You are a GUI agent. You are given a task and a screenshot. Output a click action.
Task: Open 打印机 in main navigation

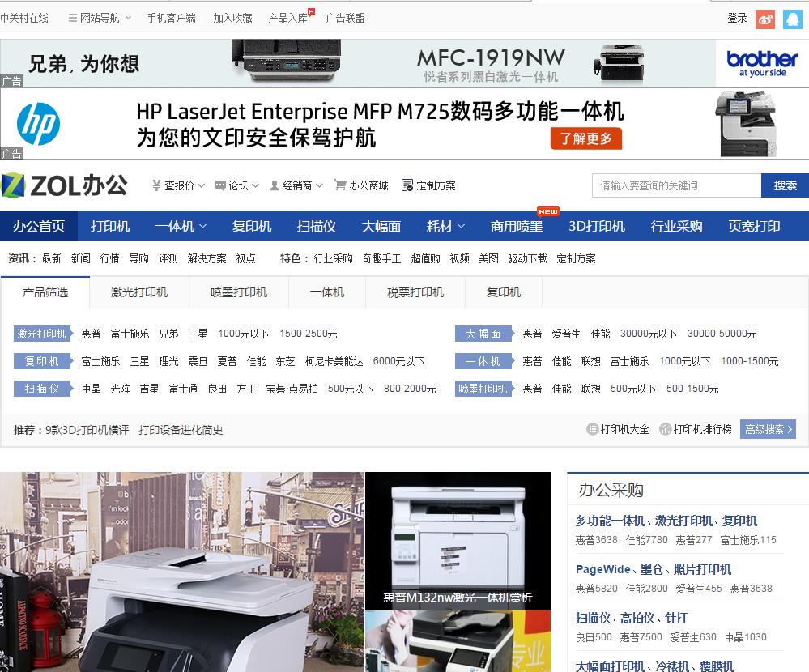coord(110,226)
